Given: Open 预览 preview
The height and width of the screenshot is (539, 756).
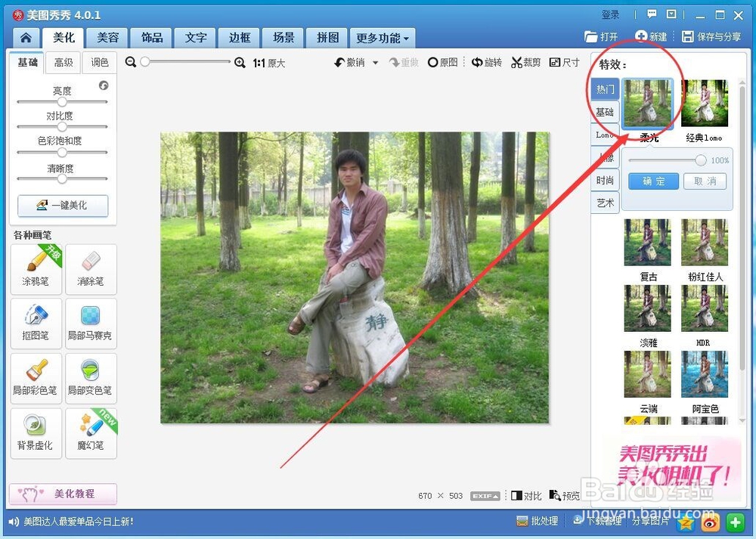Looking at the screenshot, I should 565,496.
